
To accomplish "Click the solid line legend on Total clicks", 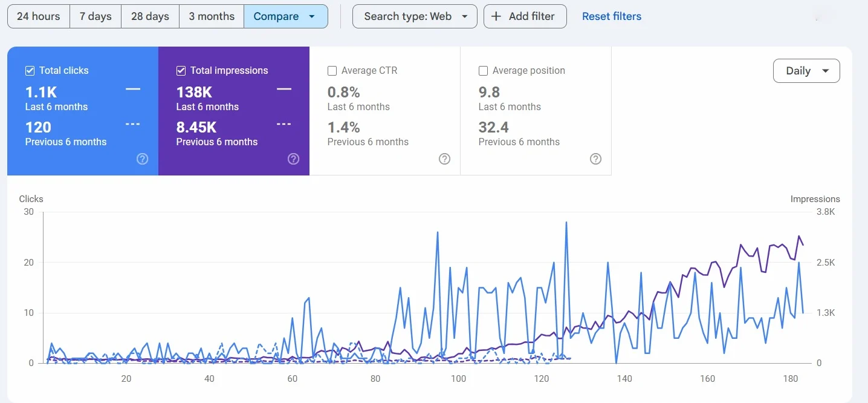I will 133,89.
